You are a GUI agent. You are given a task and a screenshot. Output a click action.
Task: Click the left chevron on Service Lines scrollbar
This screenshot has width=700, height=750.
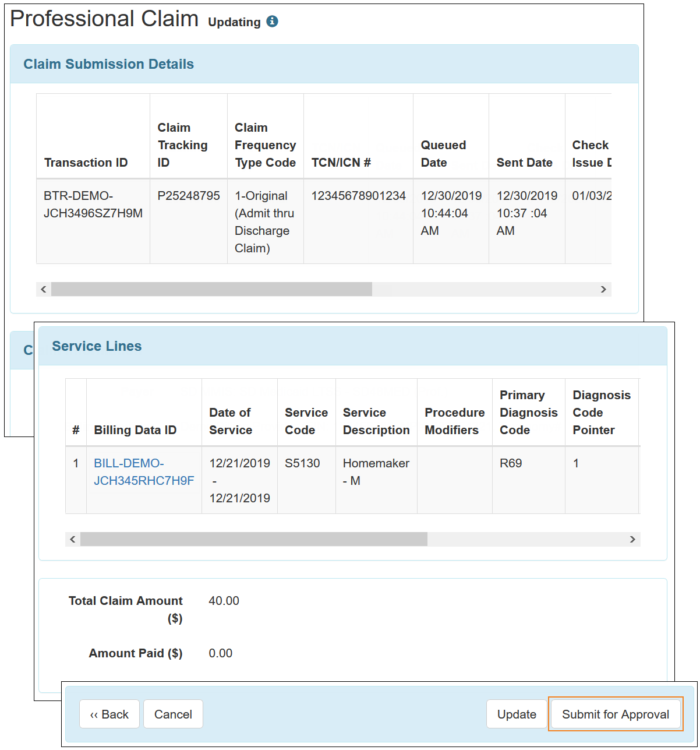click(72, 539)
